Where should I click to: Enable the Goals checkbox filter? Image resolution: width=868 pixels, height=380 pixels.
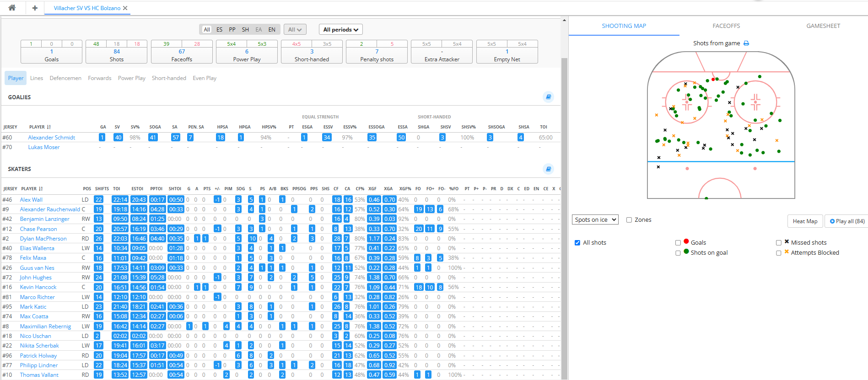coord(678,243)
